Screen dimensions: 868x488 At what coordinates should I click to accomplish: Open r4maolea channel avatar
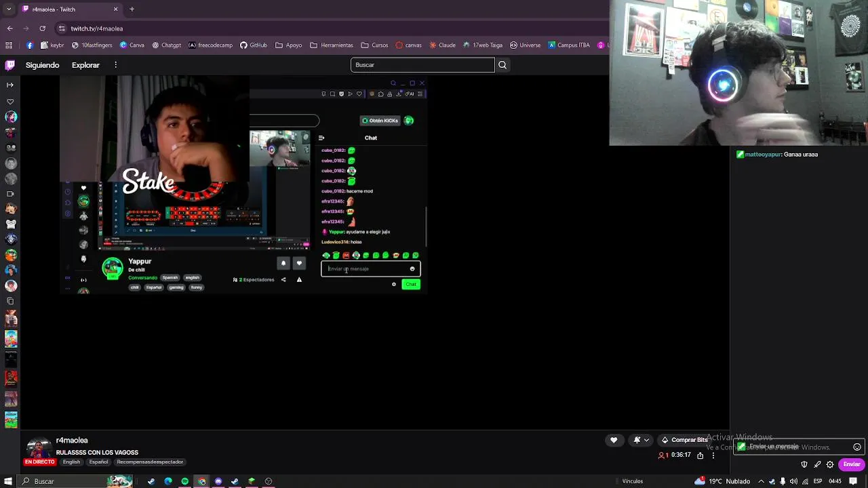[39, 448]
